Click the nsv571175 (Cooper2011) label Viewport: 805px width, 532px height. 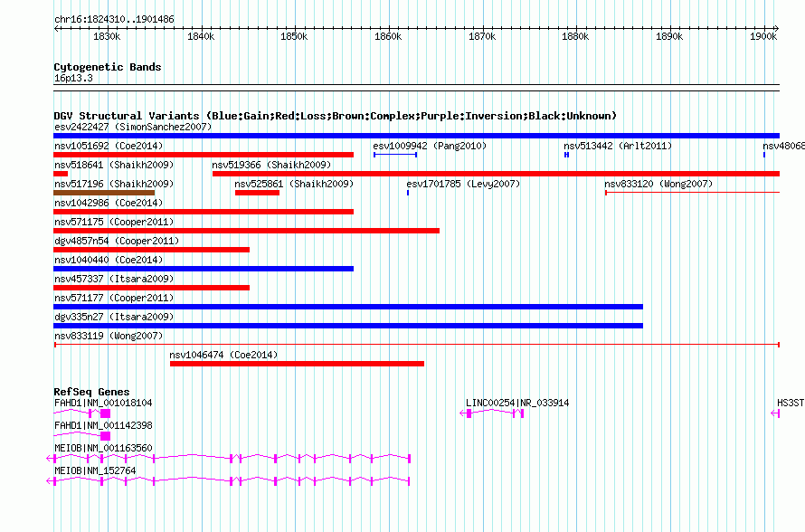point(114,222)
